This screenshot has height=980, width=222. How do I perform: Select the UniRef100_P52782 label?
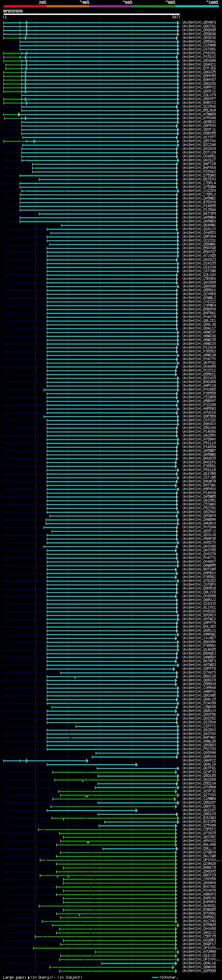(x=199, y=508)
